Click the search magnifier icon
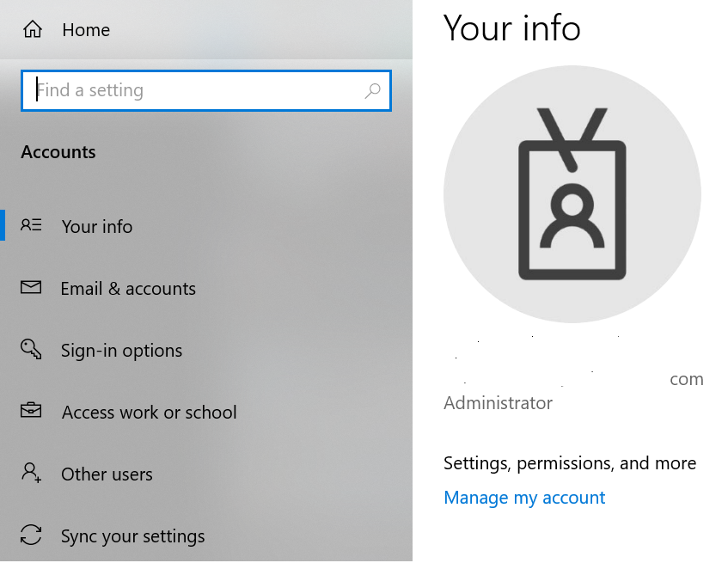The image size is (728, 563). [x=372, y=90]
